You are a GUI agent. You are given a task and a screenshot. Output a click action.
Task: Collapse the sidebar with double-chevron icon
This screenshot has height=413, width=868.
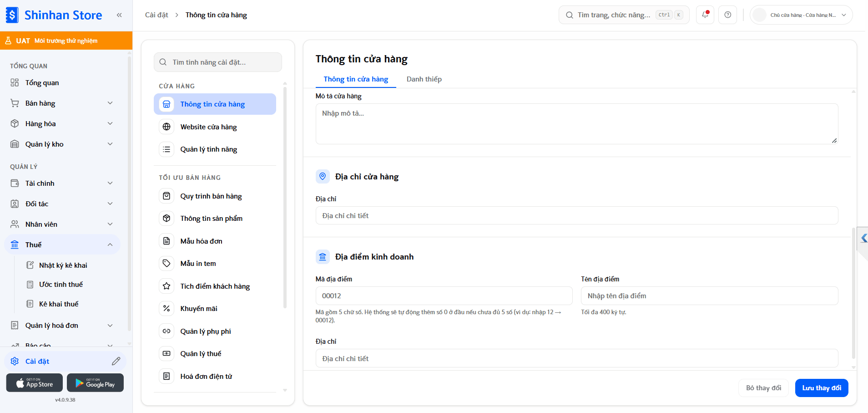(x=119, y=15)
